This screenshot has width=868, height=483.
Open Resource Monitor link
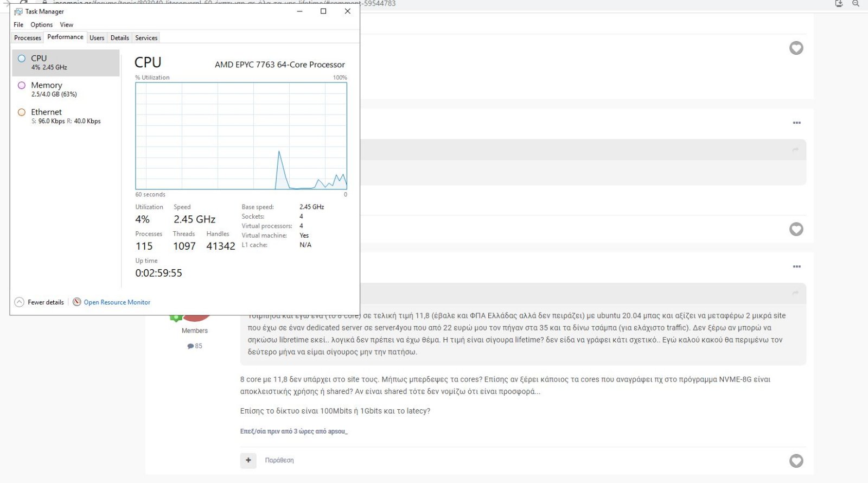[x=117, y=302]
